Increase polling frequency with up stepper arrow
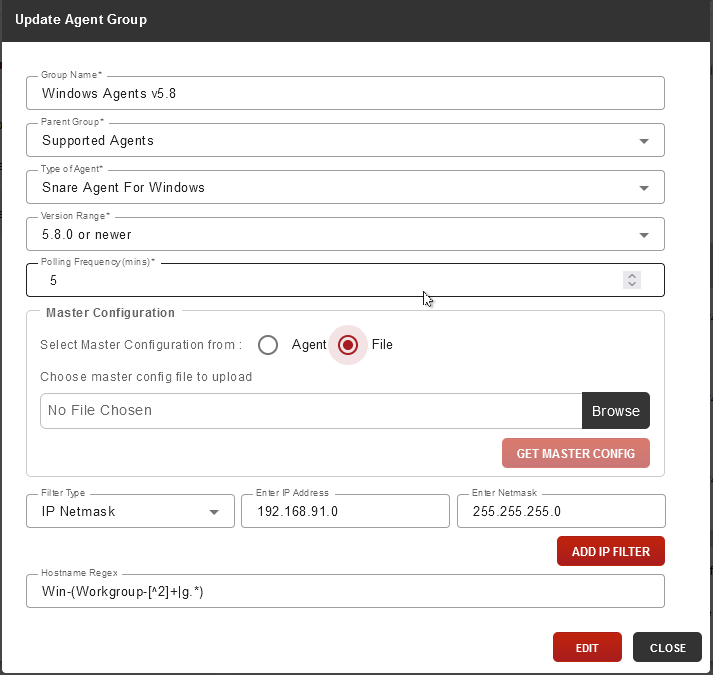Viewport: 713px width, 675px height. coord(632,276)
